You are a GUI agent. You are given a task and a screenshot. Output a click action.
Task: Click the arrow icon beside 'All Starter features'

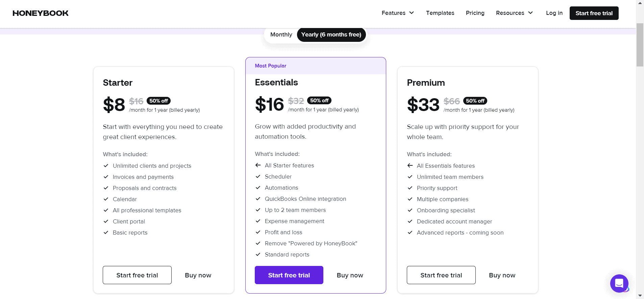(x=258, y=165)
